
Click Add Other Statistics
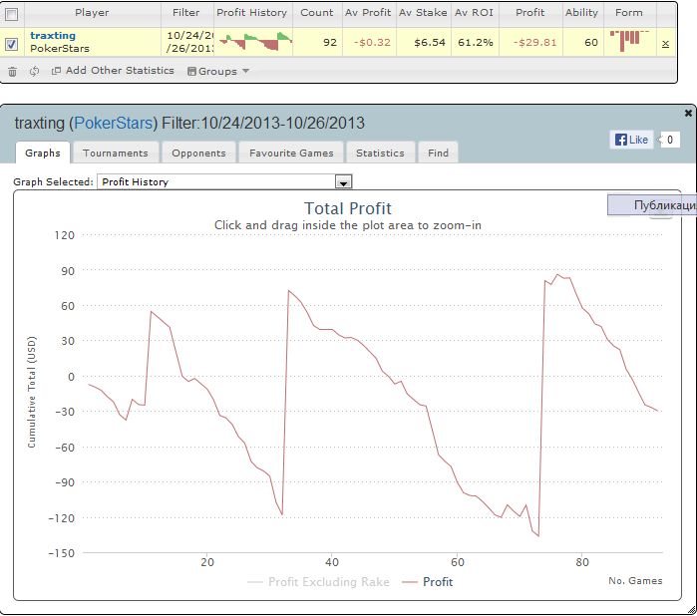point(113,71)
